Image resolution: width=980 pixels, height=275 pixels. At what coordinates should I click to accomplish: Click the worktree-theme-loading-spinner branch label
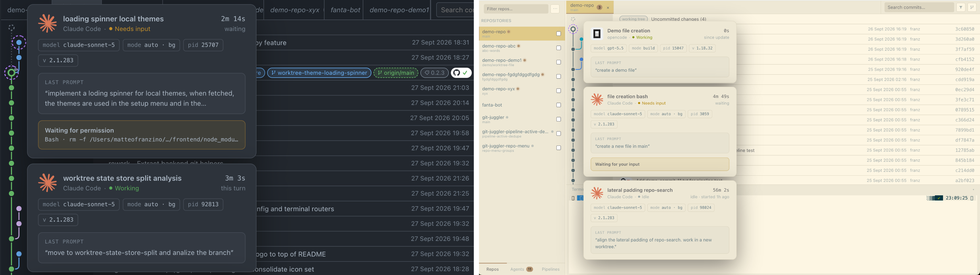pos(319,73)
